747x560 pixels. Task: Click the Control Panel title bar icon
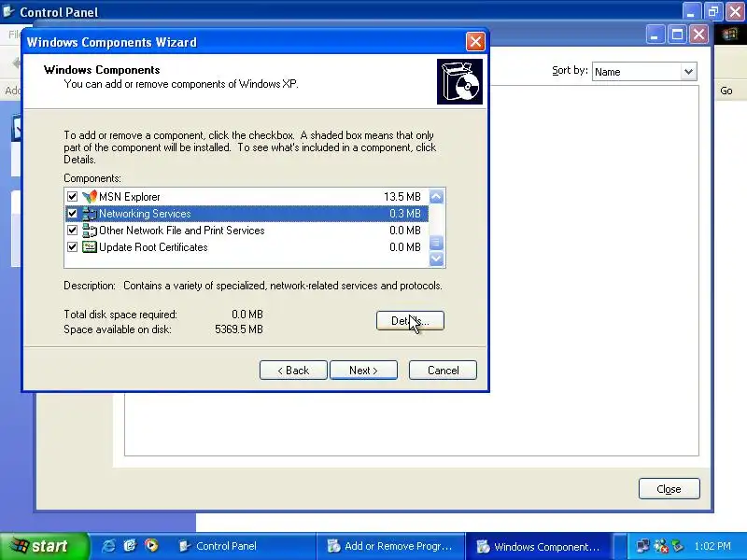(x=8, y=11)
